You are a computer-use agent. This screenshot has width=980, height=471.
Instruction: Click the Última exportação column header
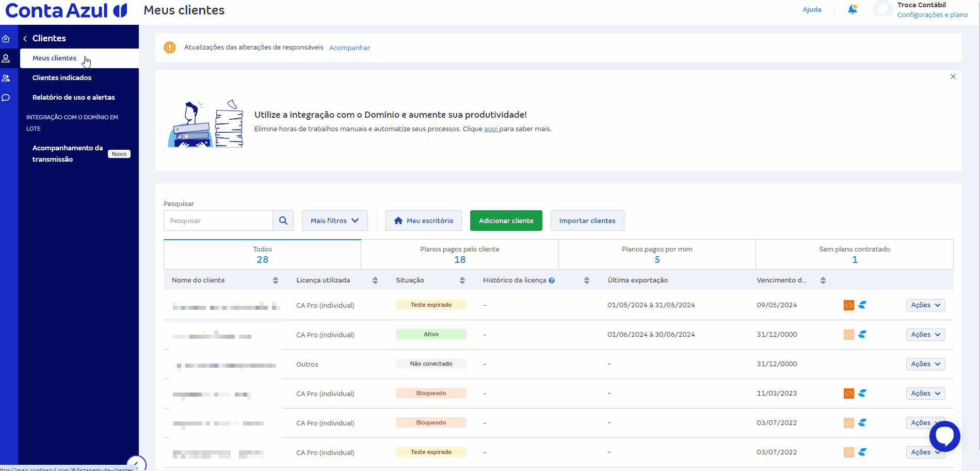pyautogui.click(x=637, y=280)
